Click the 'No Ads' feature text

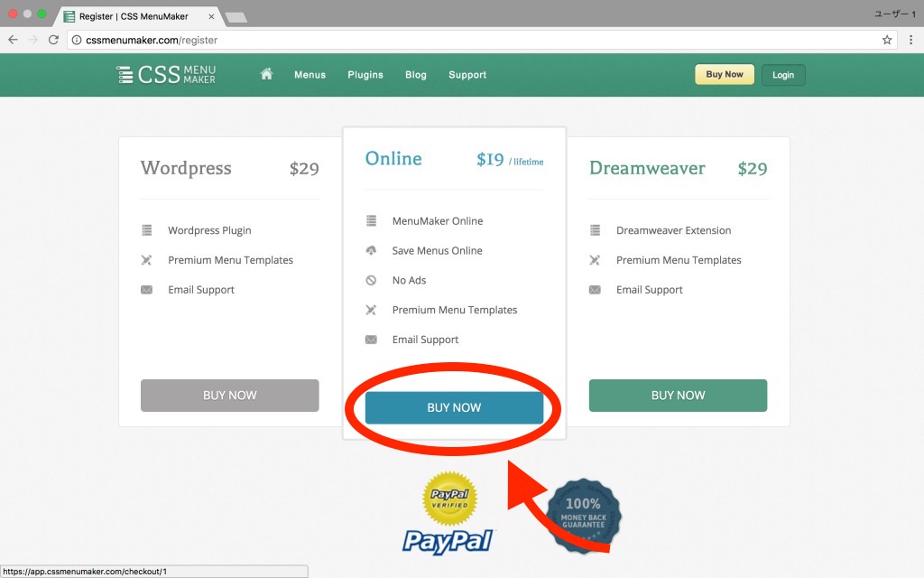(409, 280)
